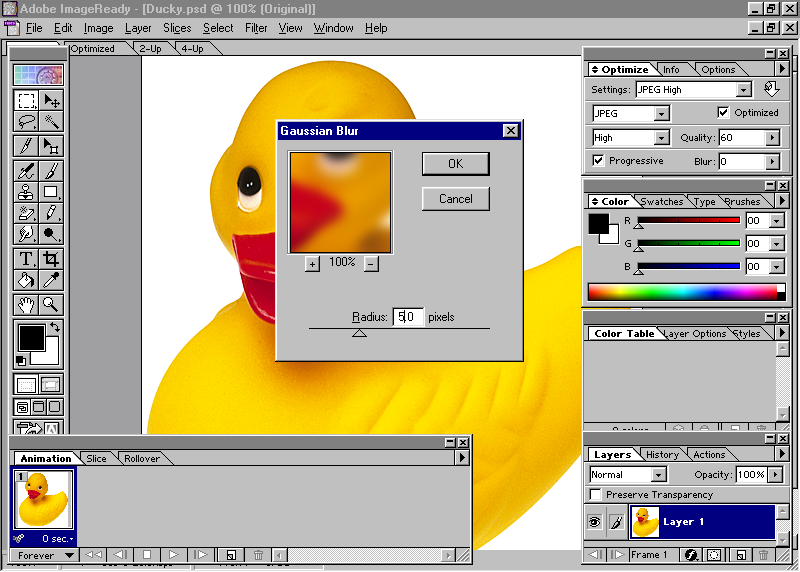Duplicate current frame in Animation panel
The image size is (800, 572).
coord(231,555)
